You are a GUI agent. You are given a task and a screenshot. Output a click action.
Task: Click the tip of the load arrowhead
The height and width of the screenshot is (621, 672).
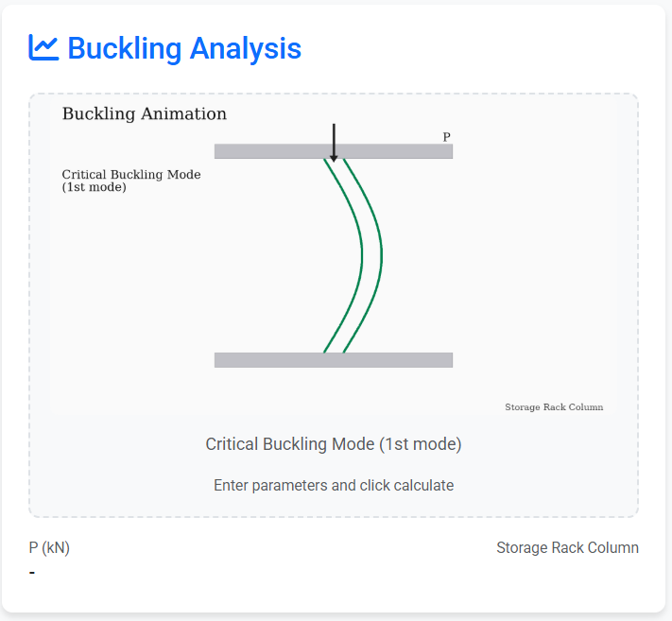[334, 161]
